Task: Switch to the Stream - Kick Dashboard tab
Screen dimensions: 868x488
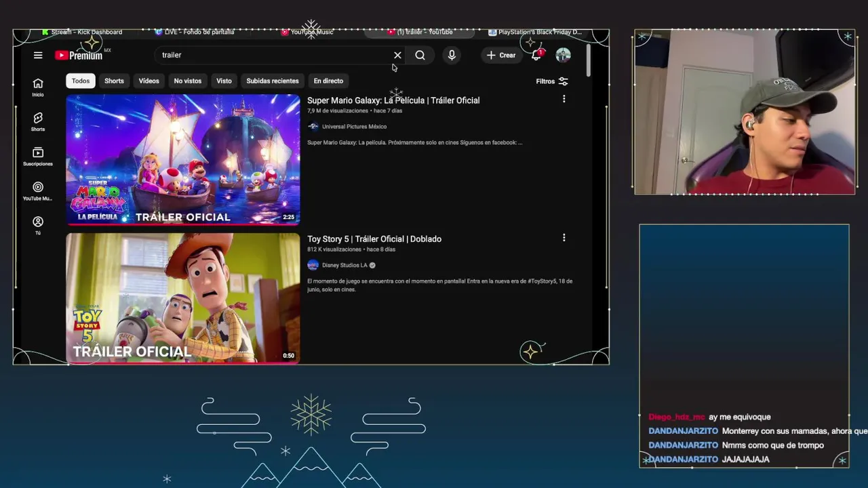Action: [x=82, y=32]
